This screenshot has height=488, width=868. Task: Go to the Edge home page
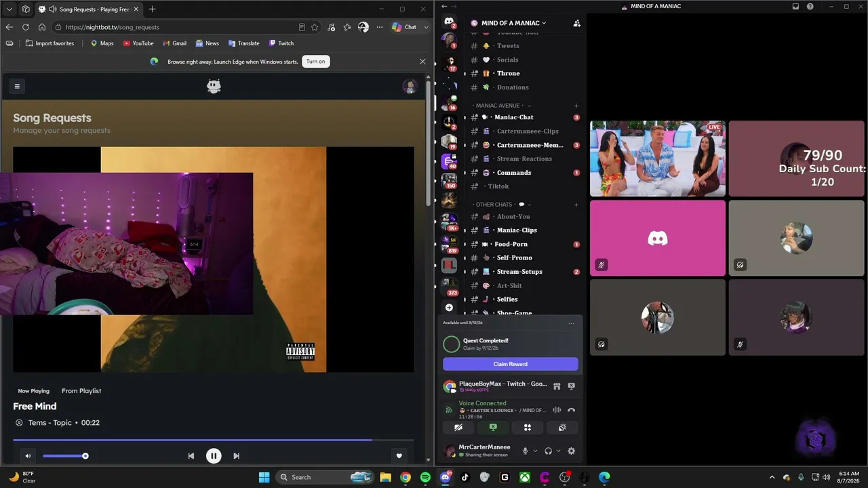coord(42,27)
